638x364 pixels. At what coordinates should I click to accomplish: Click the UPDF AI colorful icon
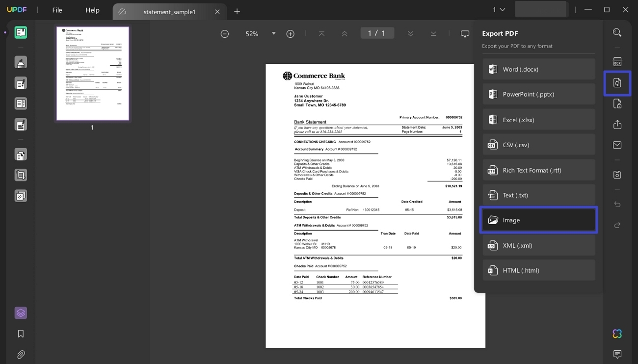pyautogui.click(x=617, y=334)
